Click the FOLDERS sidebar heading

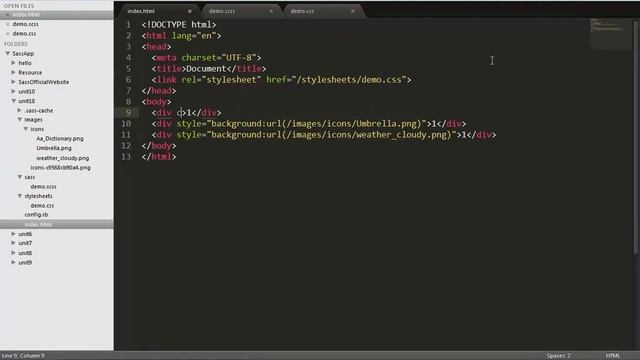(x=16, y=44)
